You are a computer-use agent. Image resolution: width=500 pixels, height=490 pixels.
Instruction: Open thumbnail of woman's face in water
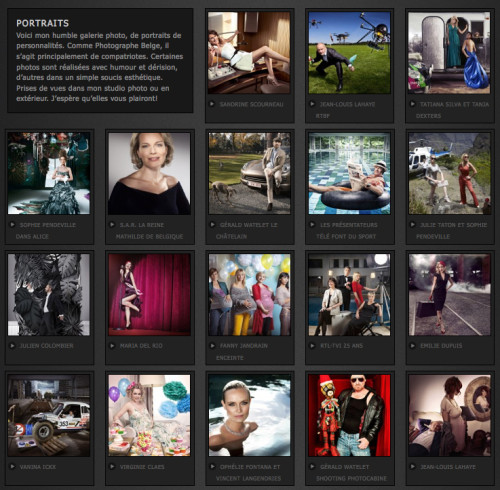pyautogui.click(x=249, y=415)
